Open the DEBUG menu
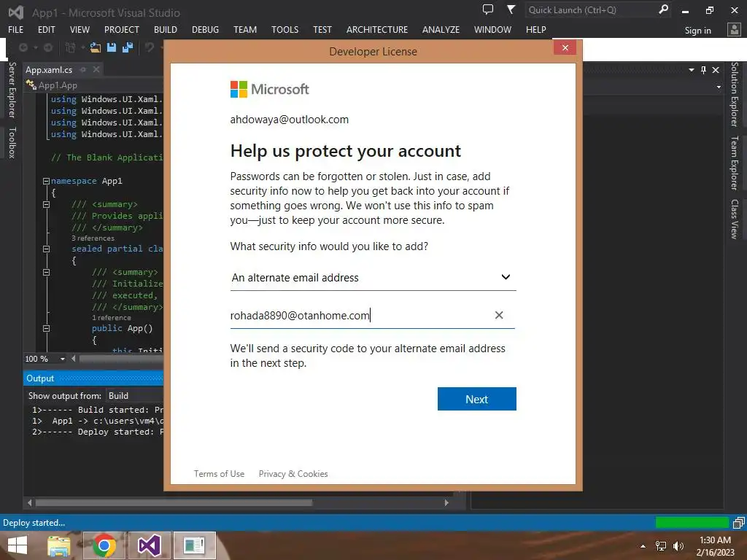747x560 pixels. [x=205, y=29]
